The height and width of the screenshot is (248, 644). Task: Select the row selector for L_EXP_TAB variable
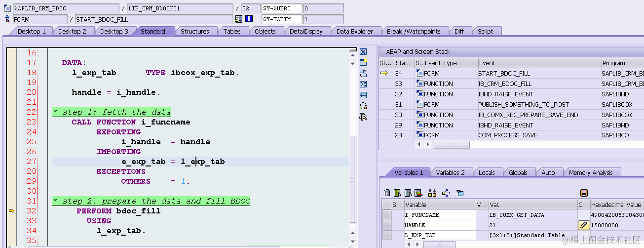pos(387,236)
